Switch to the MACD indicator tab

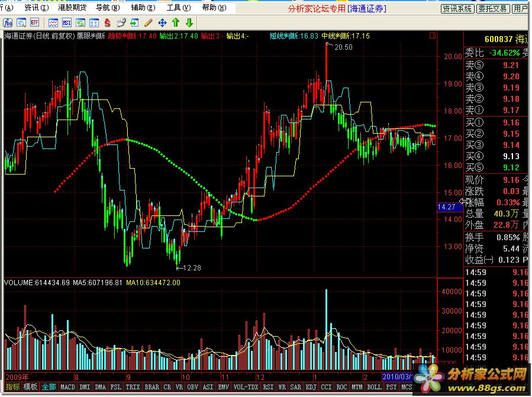tap(67, 387)
